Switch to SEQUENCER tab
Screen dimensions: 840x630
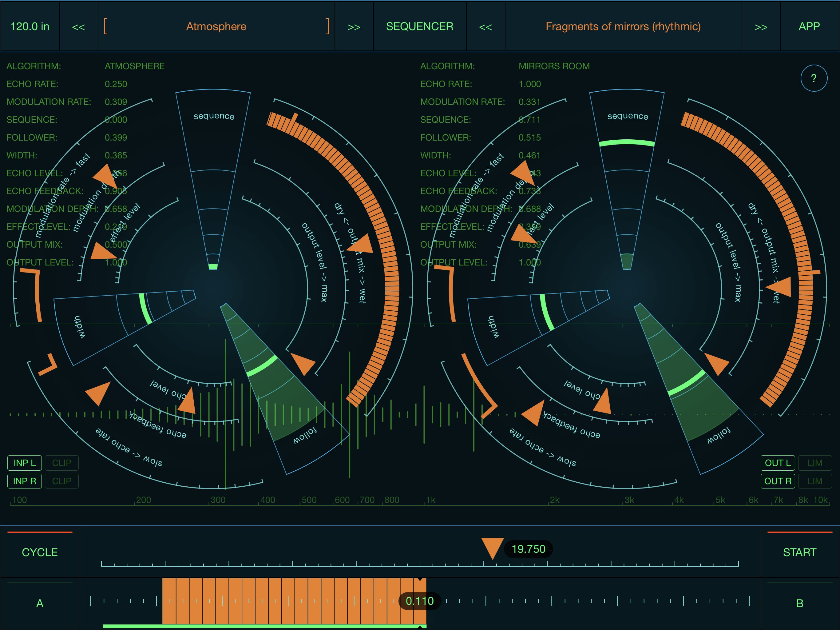point(419,26)
